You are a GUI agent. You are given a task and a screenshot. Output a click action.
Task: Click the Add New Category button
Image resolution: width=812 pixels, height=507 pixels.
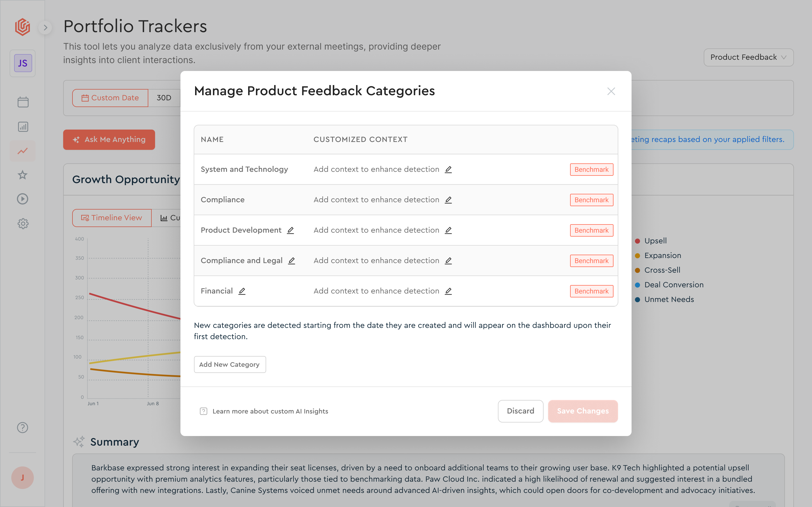click(x=230, y=364)
